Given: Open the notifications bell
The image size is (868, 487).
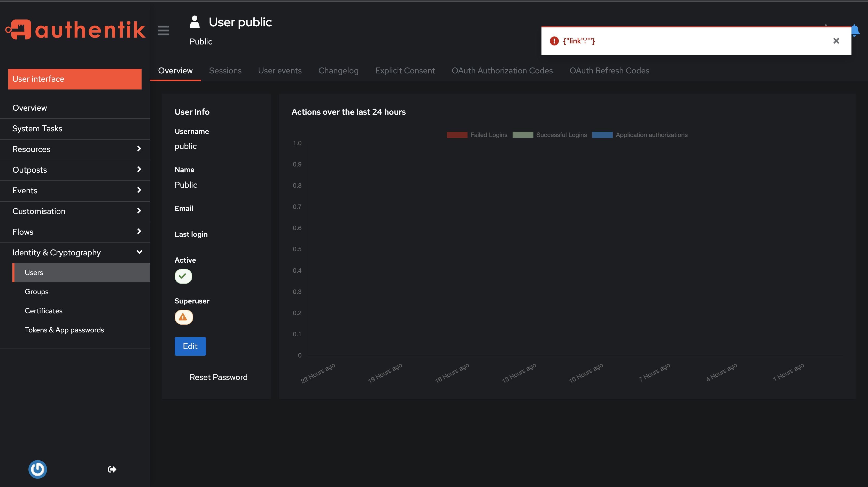Looking at the screenshot, I should click(855, 30).
